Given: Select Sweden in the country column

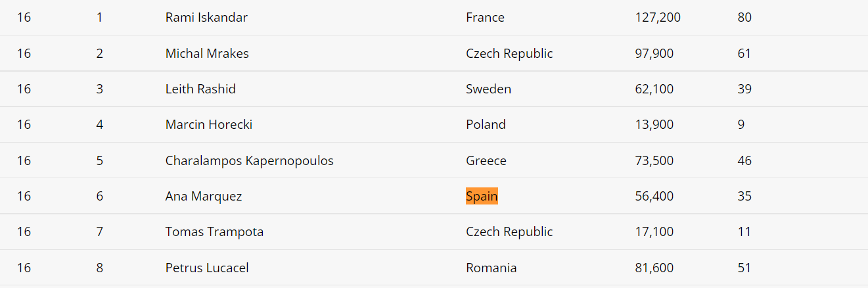Looking at the screenshot, I should pos(488,89).
